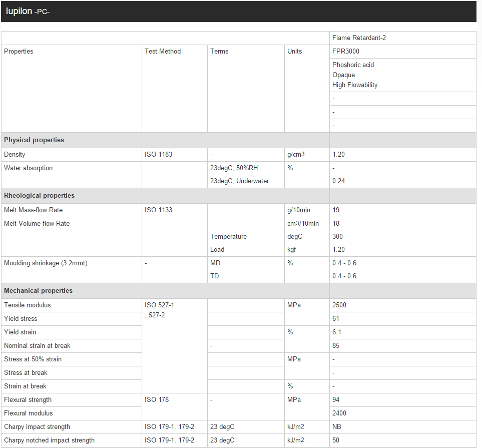Image resolution: width=482 pixels, height=448 pixels.
Task: Click the Tensile modulus value 2500
Action: [x=339, y=305]
